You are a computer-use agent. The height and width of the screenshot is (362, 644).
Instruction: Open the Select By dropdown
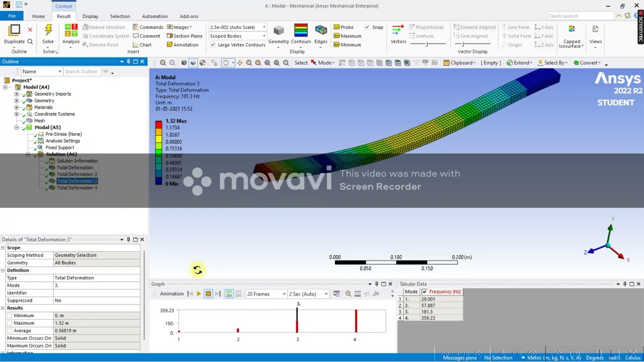click(552, 63)
